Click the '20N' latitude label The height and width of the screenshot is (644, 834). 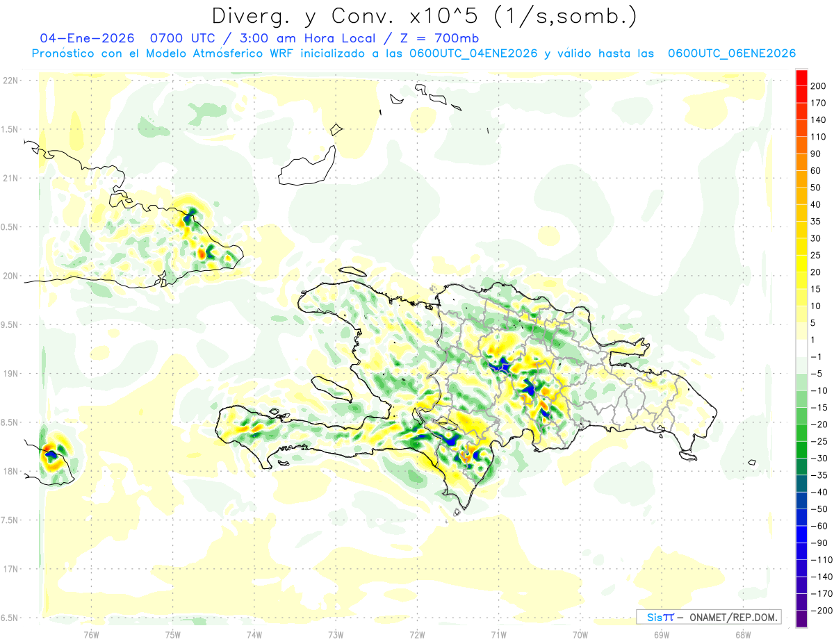pyautogui.click(x=10, y=276)
